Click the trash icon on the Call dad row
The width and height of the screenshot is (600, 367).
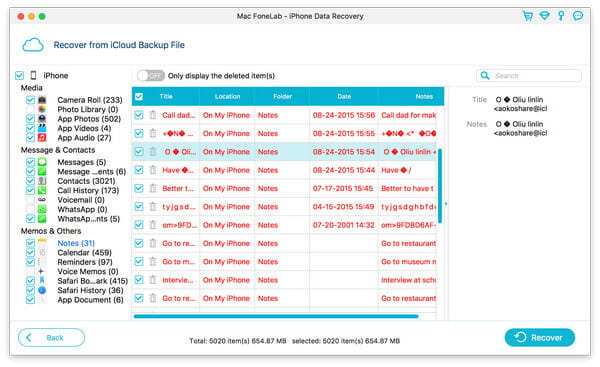[153, 115]
